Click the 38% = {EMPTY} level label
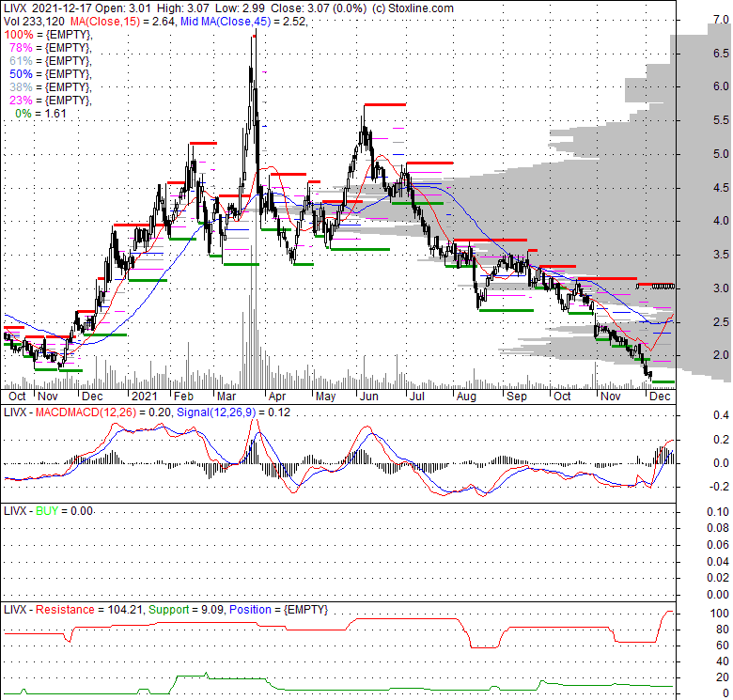The height and width of the screenshot is (700, 733). (51, 87)
